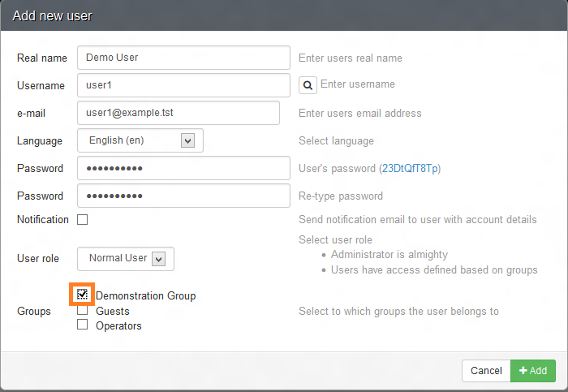Click the Language field label
This screenshot has width=568, height=392.
[40, 141]
